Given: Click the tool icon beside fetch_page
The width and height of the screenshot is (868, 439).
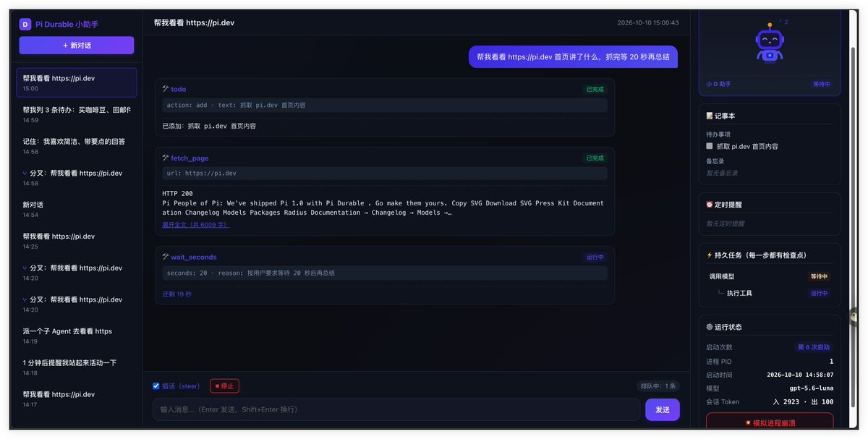Looking at the screenshot, I should (166, 158).
